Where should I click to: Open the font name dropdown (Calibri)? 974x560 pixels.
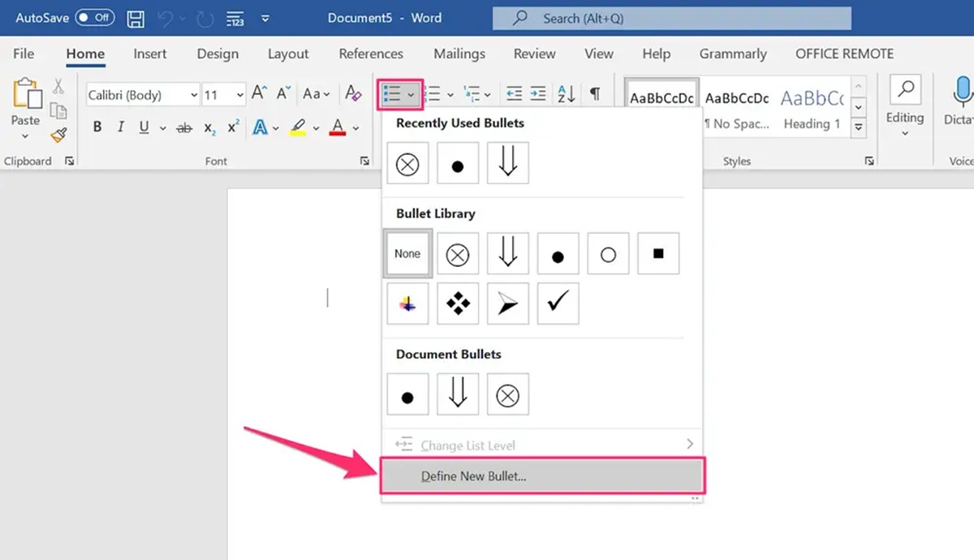pos(143,95)
